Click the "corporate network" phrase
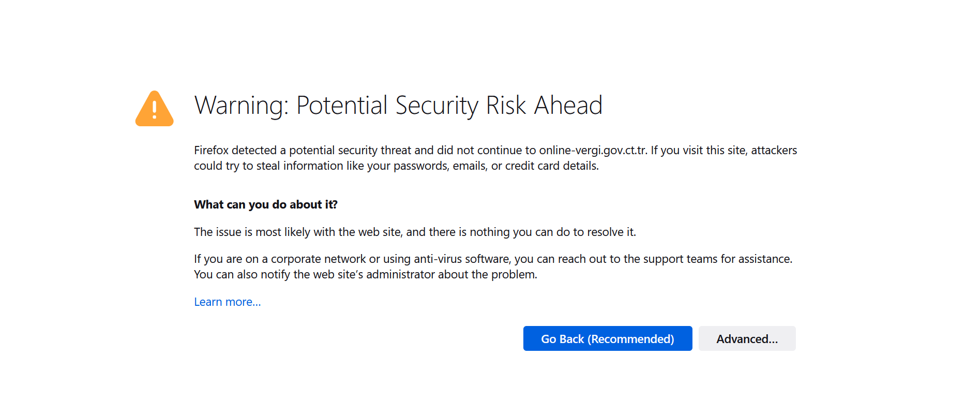The height and width of the screenshot is (415, 980). click(x=318, y=259)
